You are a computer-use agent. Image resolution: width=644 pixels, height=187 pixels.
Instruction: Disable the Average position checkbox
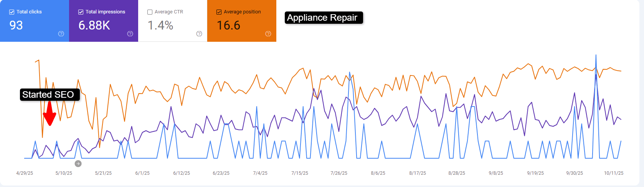click(219, 12)
